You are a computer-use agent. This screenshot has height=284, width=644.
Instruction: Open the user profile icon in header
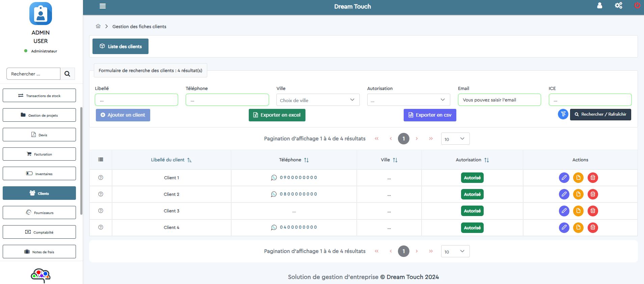tap(599, 5)
